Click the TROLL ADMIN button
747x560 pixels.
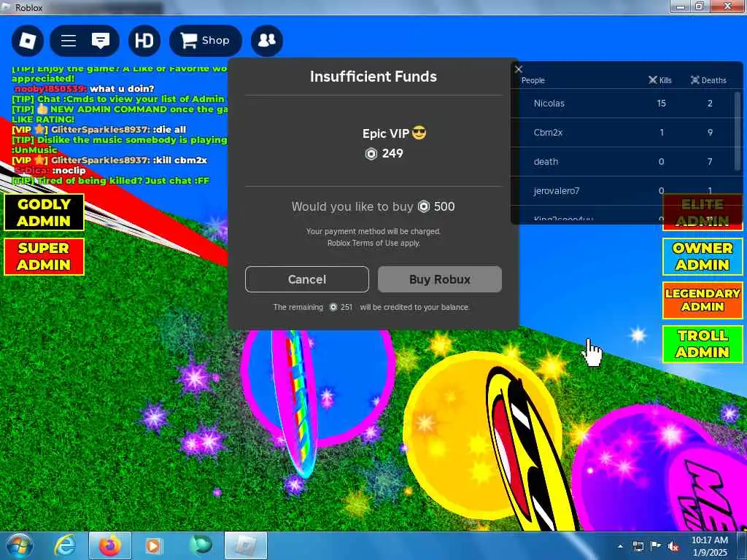click(703, 344)
